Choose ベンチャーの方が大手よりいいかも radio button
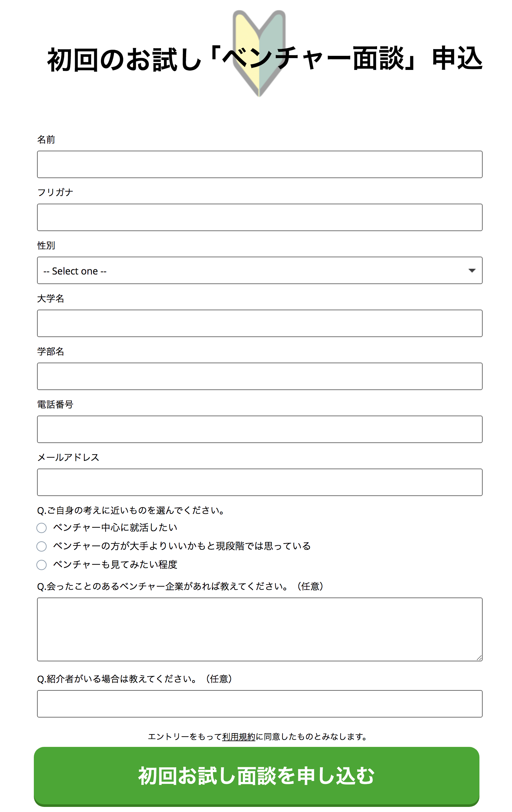Screen dimensions: 512x812 [x=41, y=546]
